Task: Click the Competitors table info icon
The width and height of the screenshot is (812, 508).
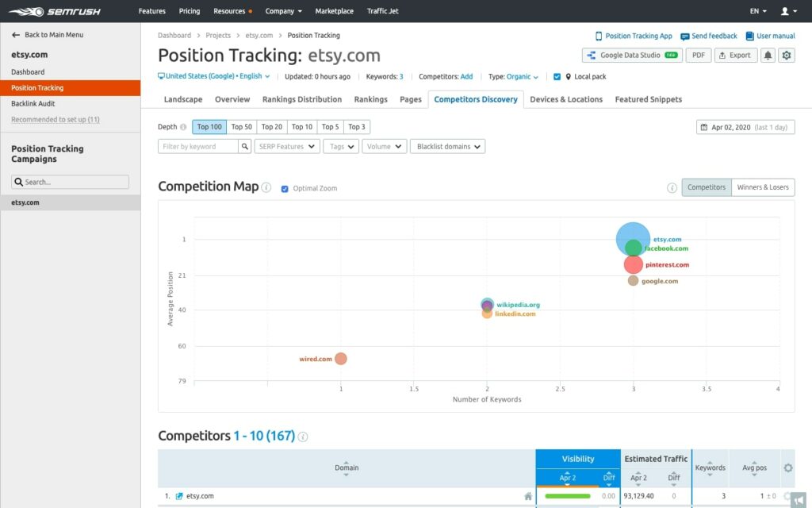Action: [303, 437]
